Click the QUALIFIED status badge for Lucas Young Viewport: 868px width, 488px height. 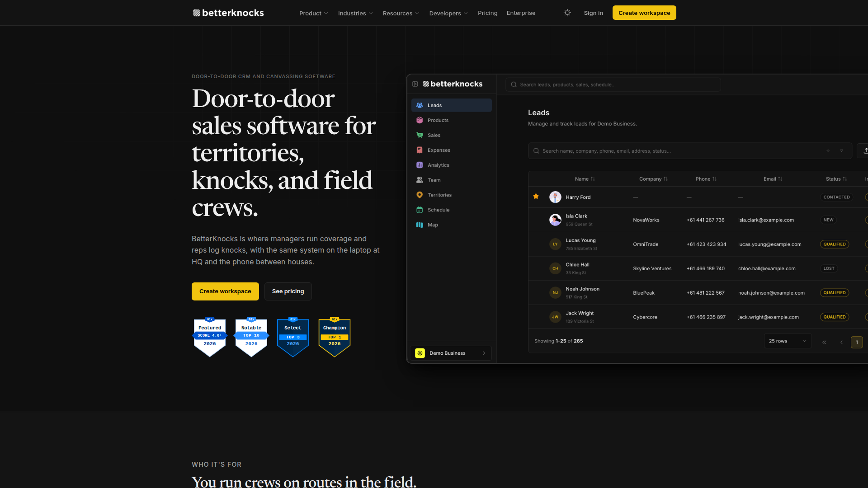(835, 244)
